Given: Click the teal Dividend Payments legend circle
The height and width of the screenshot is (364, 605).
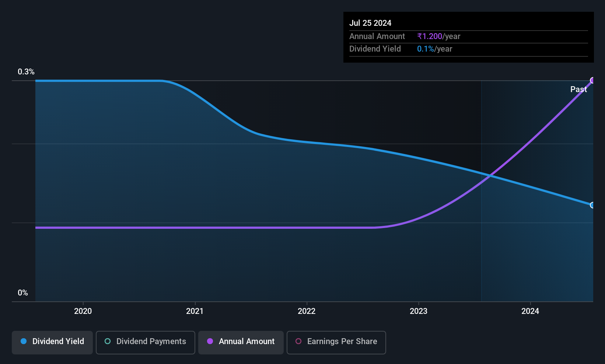Looking at the screenshot, I should [x=108, y=341].
